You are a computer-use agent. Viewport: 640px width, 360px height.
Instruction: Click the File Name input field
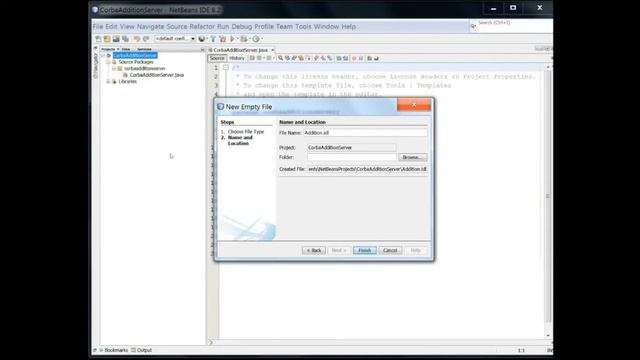tap(365, 133)
